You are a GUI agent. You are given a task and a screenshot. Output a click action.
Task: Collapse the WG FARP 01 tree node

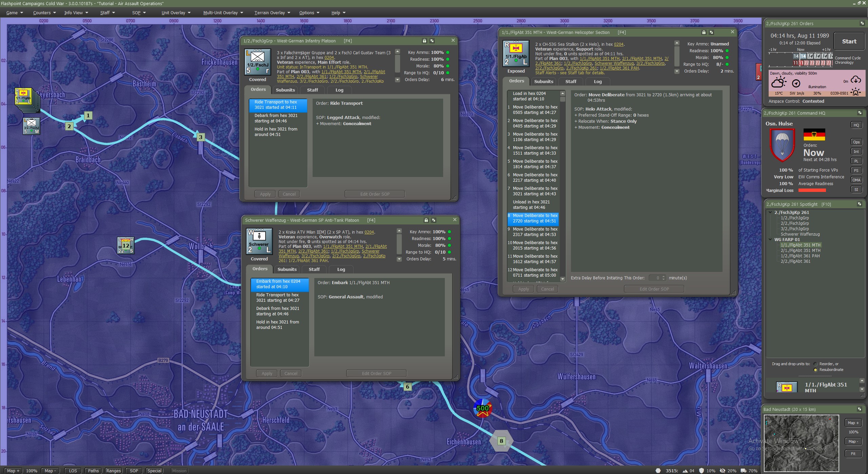pos(770,239)
